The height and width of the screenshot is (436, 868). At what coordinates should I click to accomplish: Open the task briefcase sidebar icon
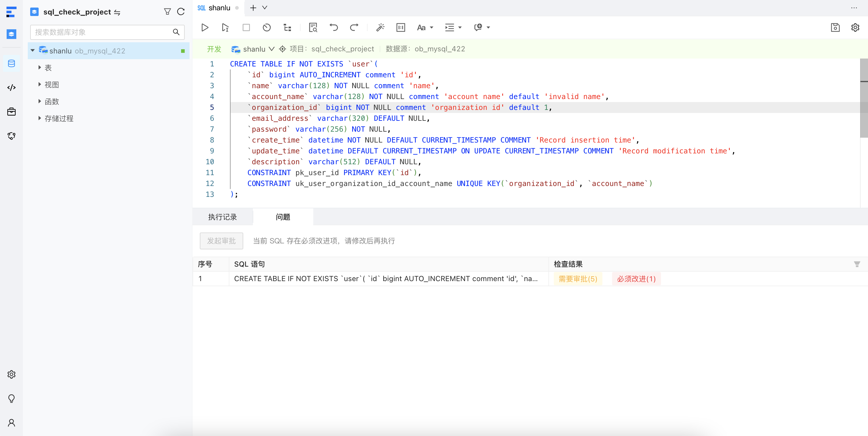click(x=11, y=112)
